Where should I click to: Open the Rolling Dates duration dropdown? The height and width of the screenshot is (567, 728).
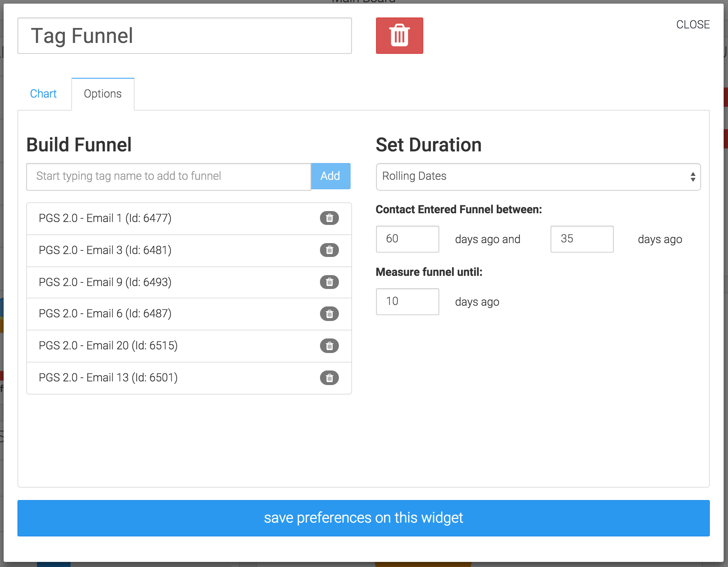pos(538,177)
